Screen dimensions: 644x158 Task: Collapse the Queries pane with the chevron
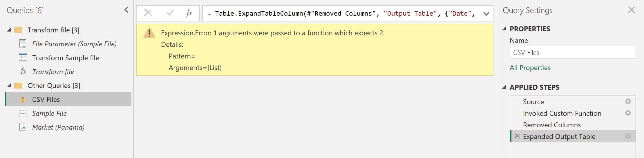tap(126, 10)
